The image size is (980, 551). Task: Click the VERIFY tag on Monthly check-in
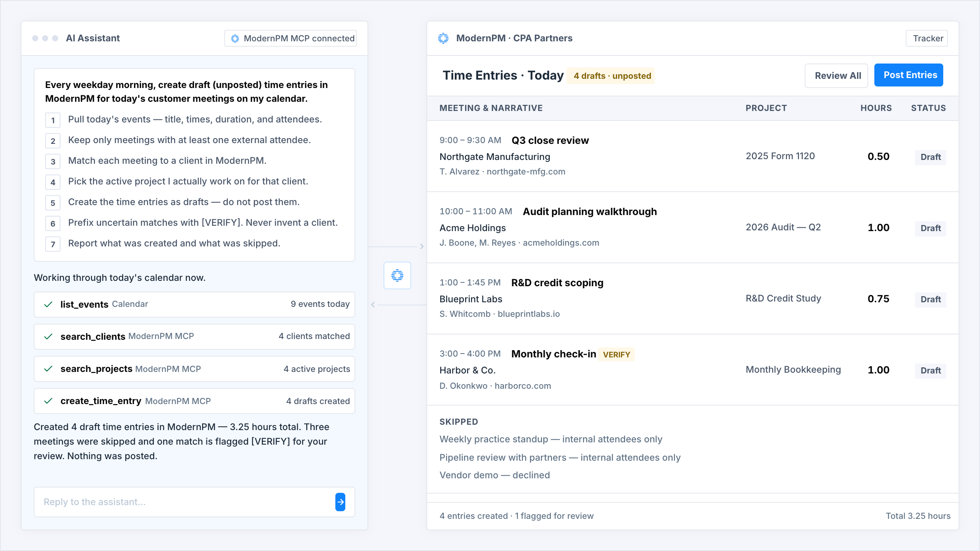(x=616, y=355)
